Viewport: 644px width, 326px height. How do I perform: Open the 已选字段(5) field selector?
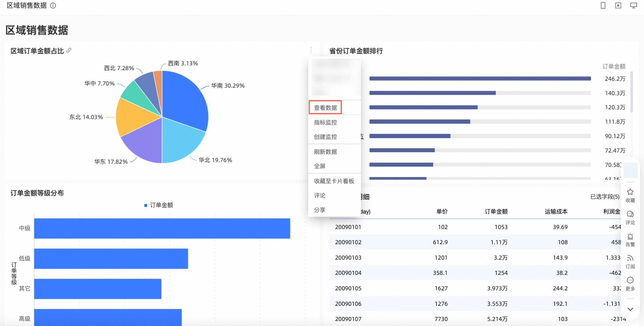604,197
